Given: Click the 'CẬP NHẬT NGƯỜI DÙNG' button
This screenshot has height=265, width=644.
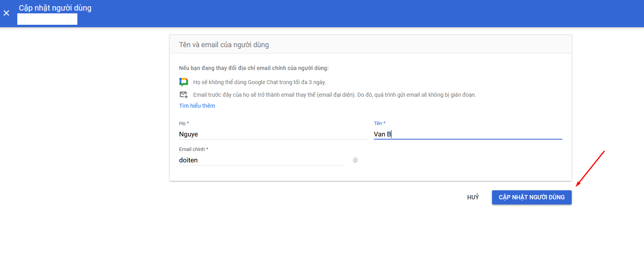Looking at the screenshot, I should tap(531, 197).
